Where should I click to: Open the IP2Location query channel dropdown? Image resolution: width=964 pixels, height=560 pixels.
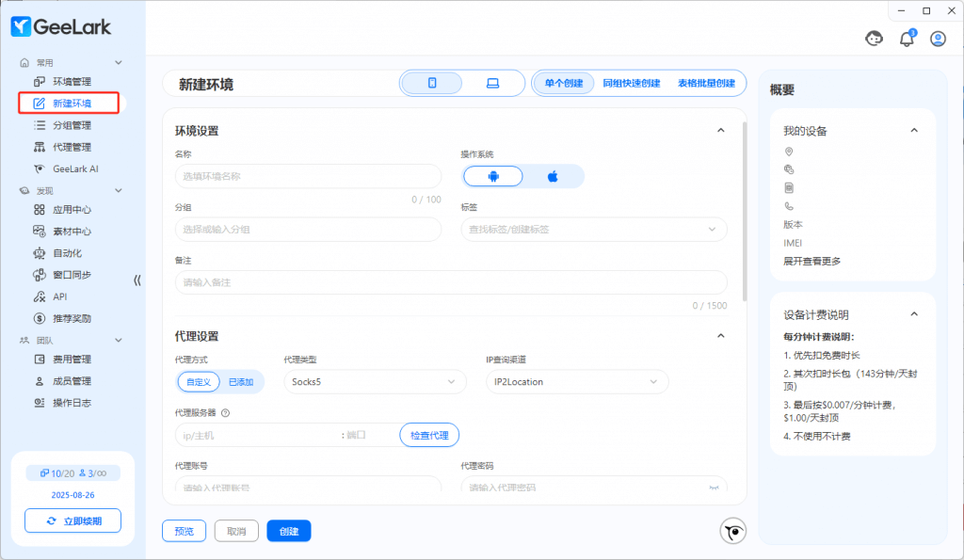click(x=576, y=381)
